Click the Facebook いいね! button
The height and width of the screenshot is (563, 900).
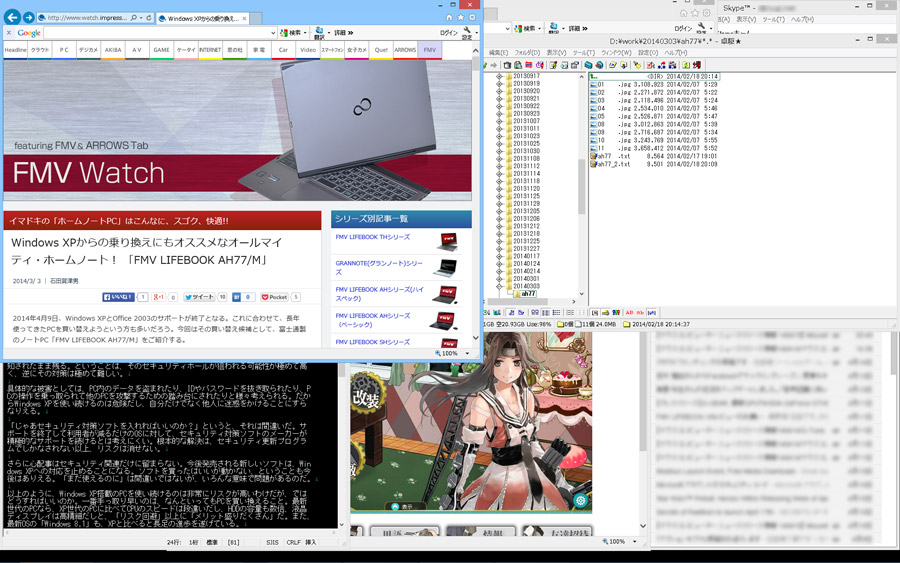click(x=119, y=297)
